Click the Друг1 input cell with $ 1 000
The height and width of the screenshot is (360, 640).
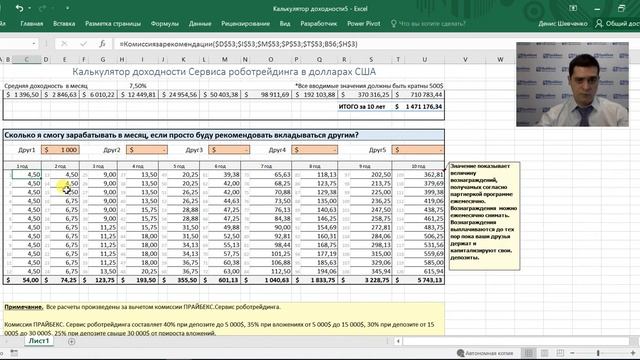point(60,150)
